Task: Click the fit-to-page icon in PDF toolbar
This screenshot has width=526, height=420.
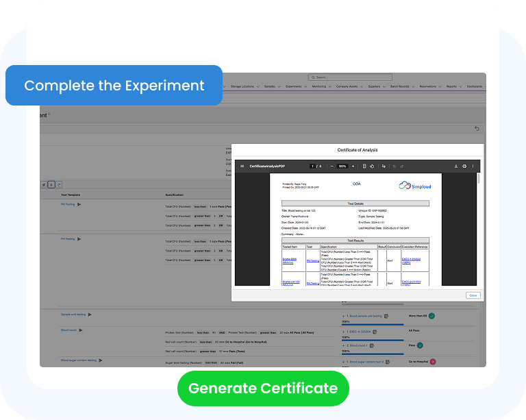Action: [364, 166]
